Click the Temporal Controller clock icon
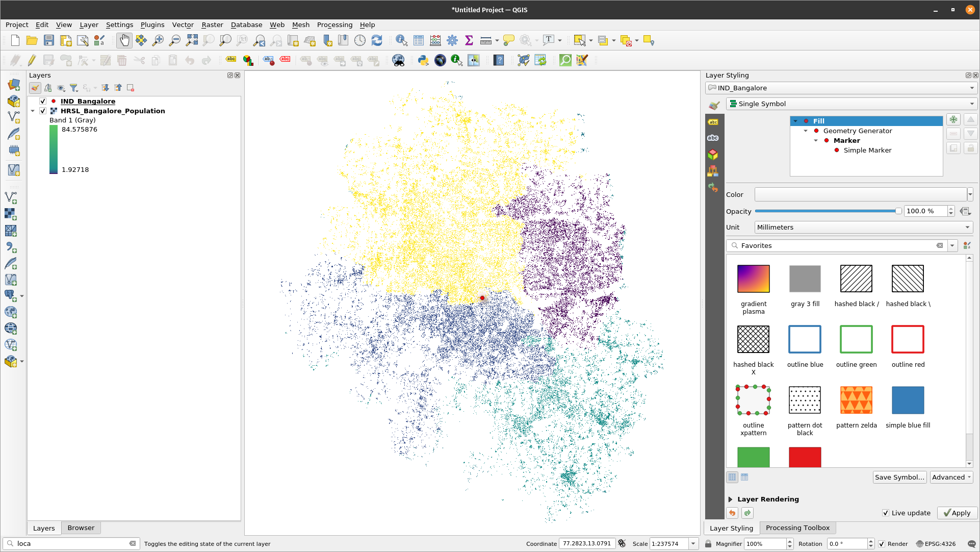 360,41
